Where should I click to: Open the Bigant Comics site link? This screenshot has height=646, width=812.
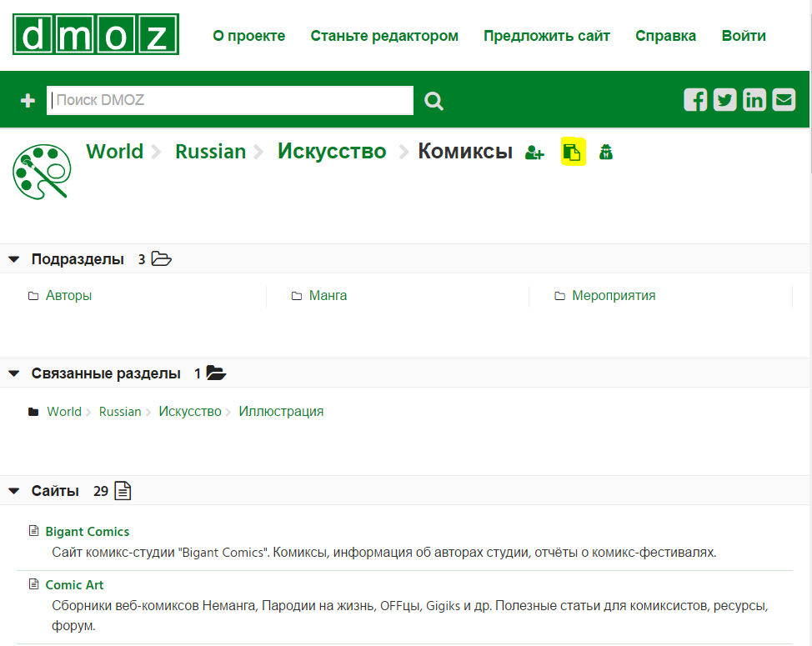(x=87, y=532)
